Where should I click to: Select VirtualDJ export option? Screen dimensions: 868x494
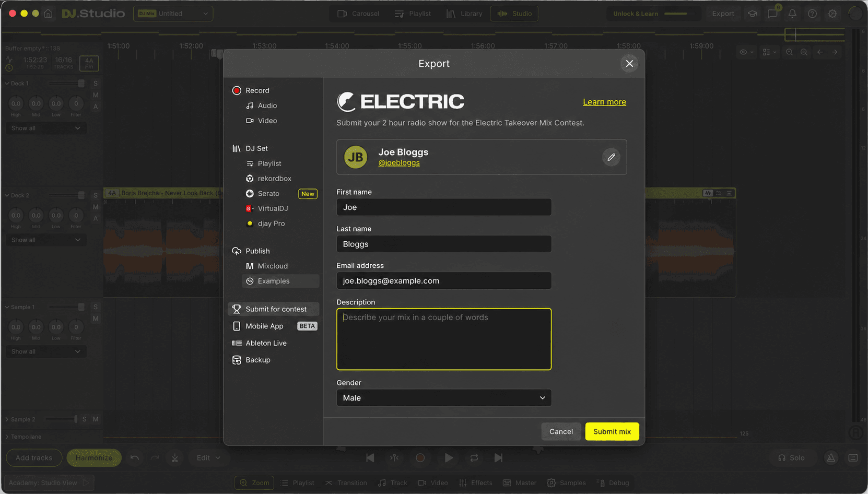pos(267,208)
